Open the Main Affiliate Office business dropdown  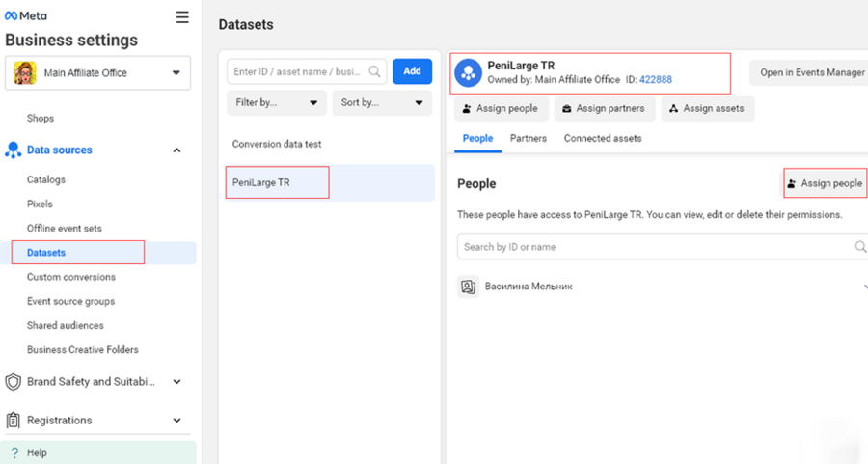tap(97, 72)
